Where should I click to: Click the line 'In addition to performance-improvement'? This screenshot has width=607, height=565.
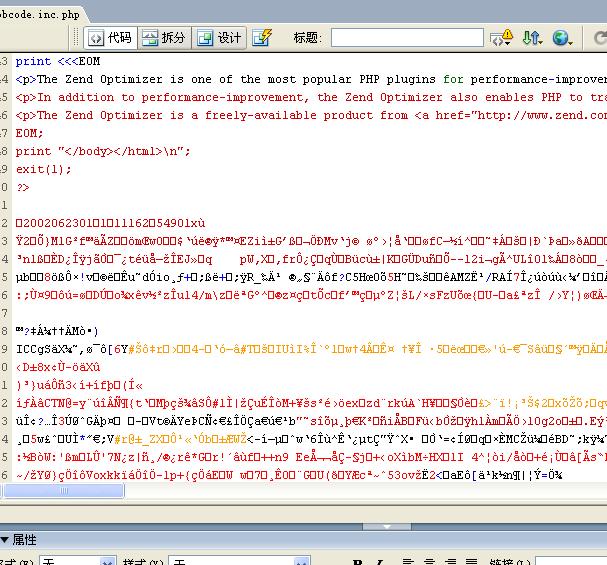tap(311, 97)
